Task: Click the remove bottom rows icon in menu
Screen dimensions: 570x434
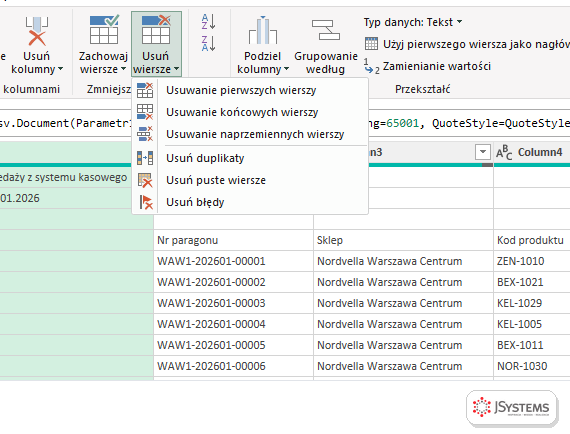Action: click(145, 112)
